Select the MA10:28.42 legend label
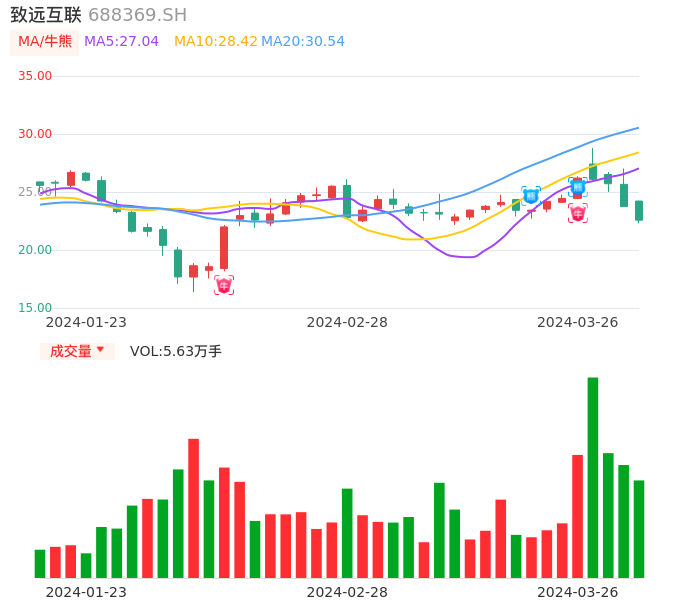686x606 pixels. coord(216,42)
